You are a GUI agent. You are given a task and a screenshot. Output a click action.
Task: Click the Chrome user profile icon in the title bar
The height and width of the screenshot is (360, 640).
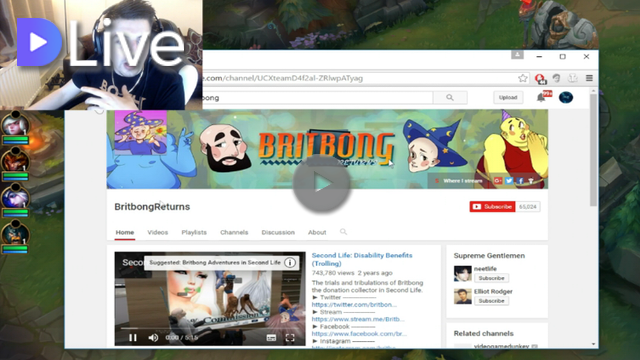point(517,55)
